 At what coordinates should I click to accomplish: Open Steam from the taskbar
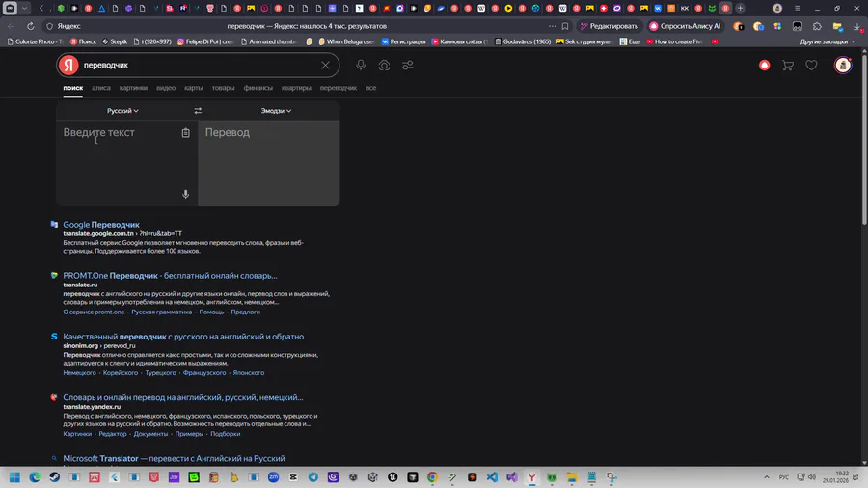pos(54,477)
